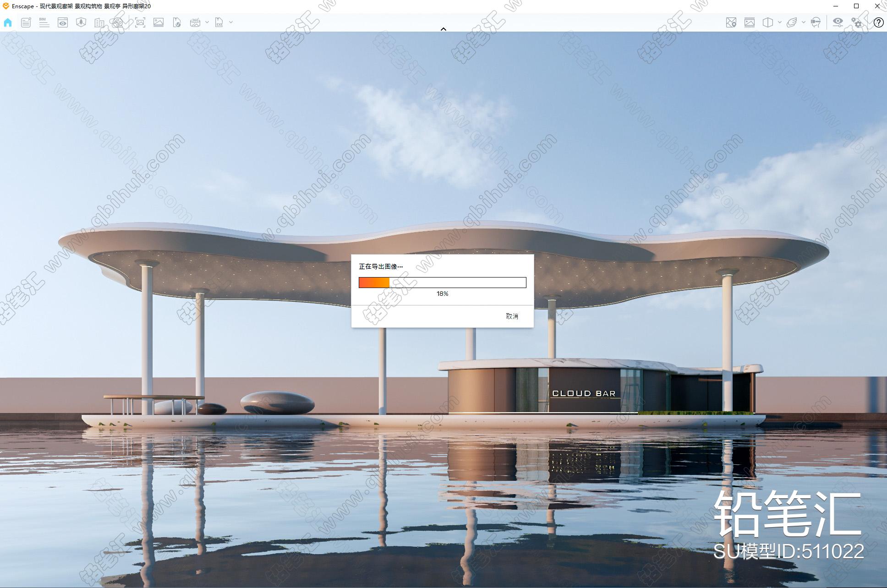Click the 18% progress text
The image size is (887, 588).
[442, 294]
